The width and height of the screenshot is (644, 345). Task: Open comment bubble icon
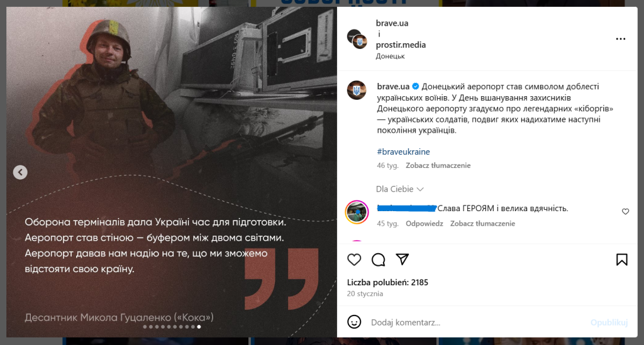378,260
